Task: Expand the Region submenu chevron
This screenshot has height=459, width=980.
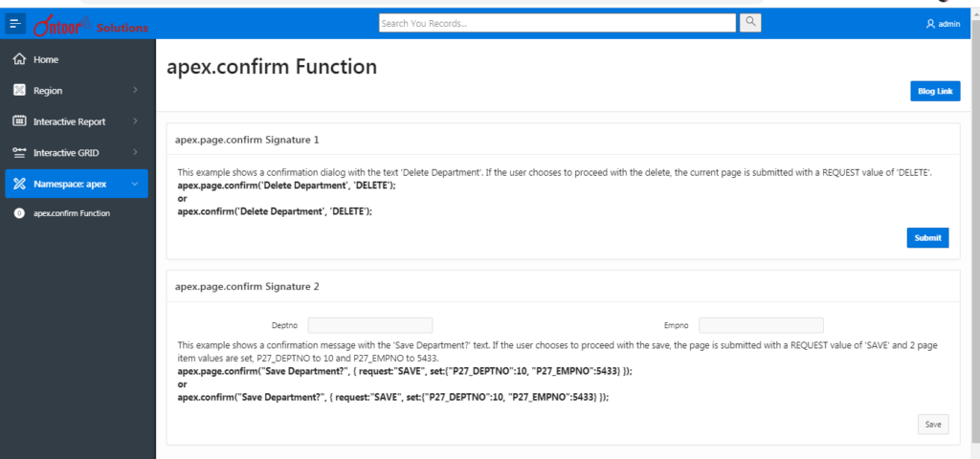Action: pyautogui.click(x=135, y=91)
